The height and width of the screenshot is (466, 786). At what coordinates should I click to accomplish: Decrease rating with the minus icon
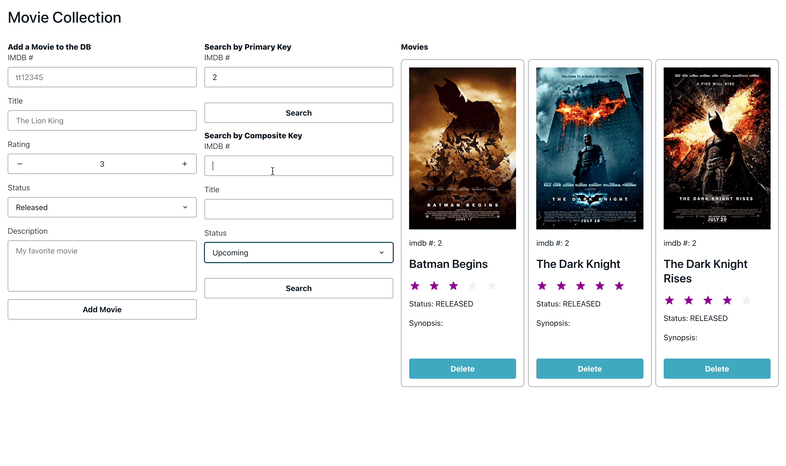point(20,164)
